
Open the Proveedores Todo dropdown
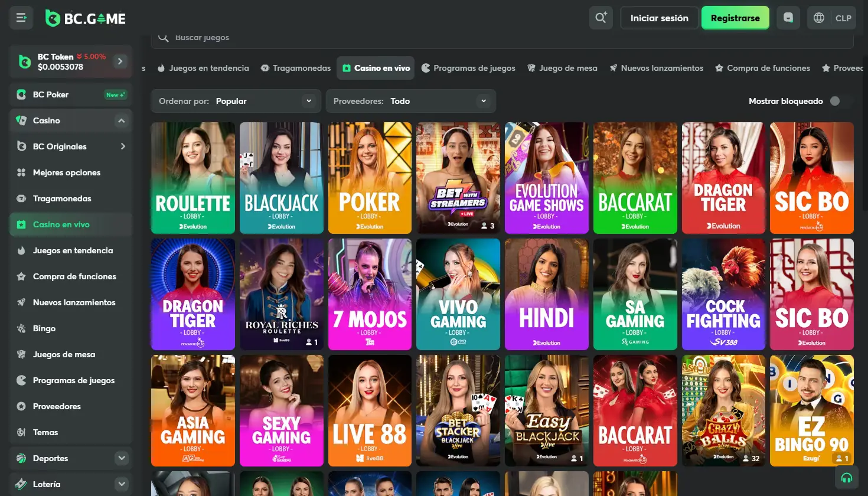point(410,101)
